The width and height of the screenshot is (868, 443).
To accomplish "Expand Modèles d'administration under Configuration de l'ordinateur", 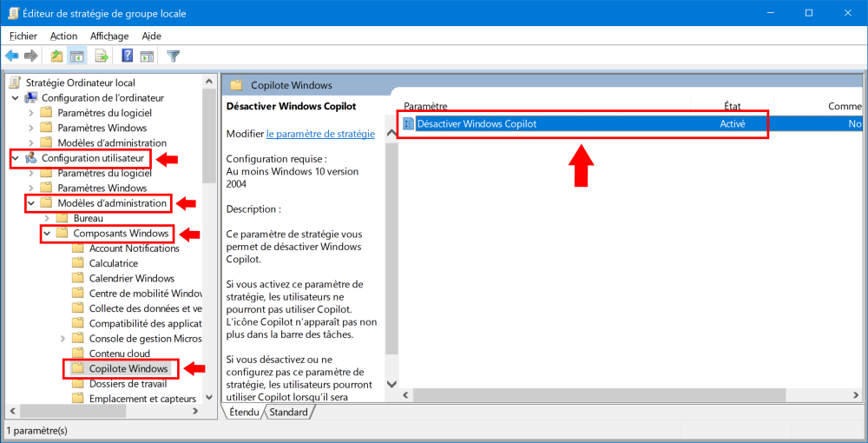I will click(31, 142).
